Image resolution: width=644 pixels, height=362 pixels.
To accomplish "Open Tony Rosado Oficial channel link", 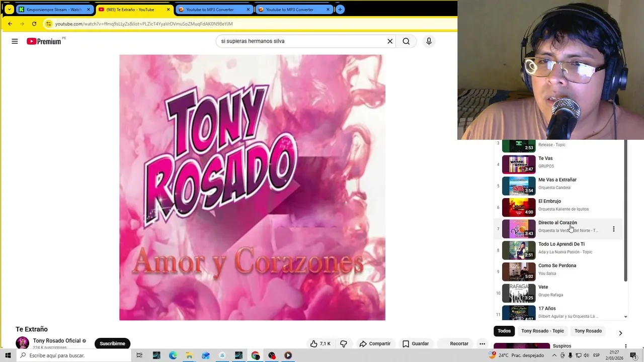I will coord(57,340).
